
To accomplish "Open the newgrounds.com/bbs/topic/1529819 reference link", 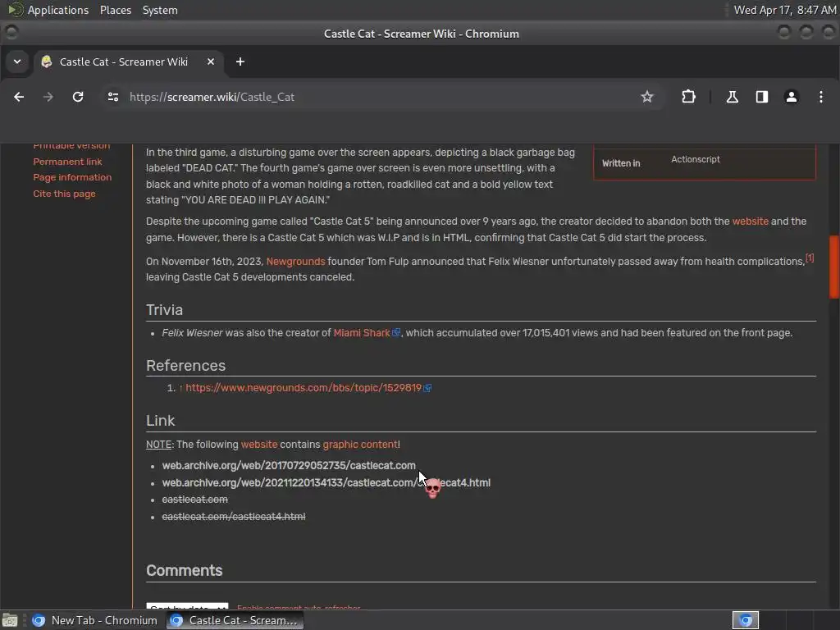I will (x=304, y=388).
